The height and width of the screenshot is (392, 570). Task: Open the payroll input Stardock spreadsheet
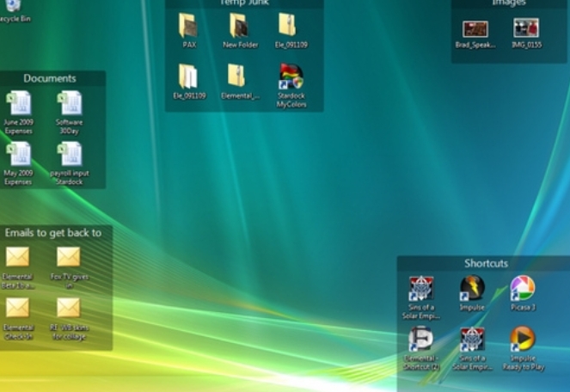point(70,154)
